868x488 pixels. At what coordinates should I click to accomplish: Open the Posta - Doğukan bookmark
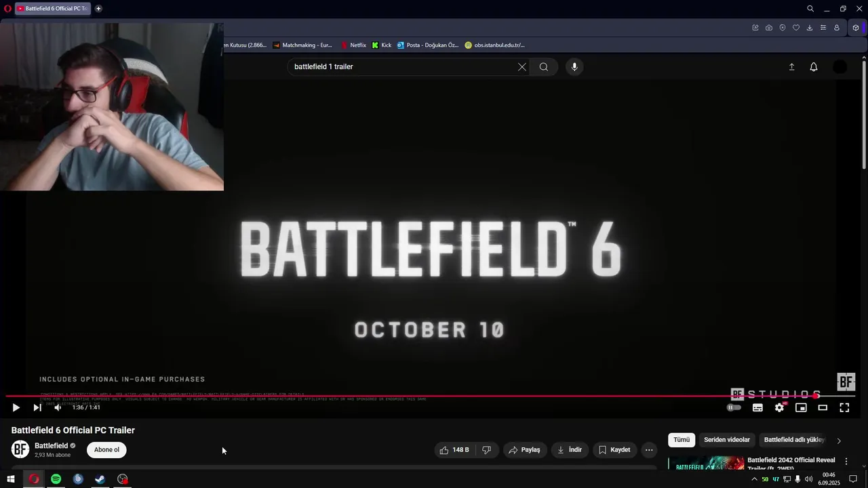(x=428, y=45)
